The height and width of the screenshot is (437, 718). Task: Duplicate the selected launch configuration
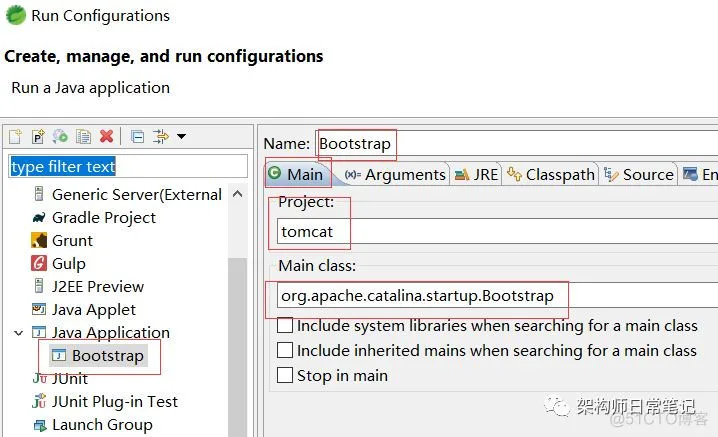tap(84, 136)
